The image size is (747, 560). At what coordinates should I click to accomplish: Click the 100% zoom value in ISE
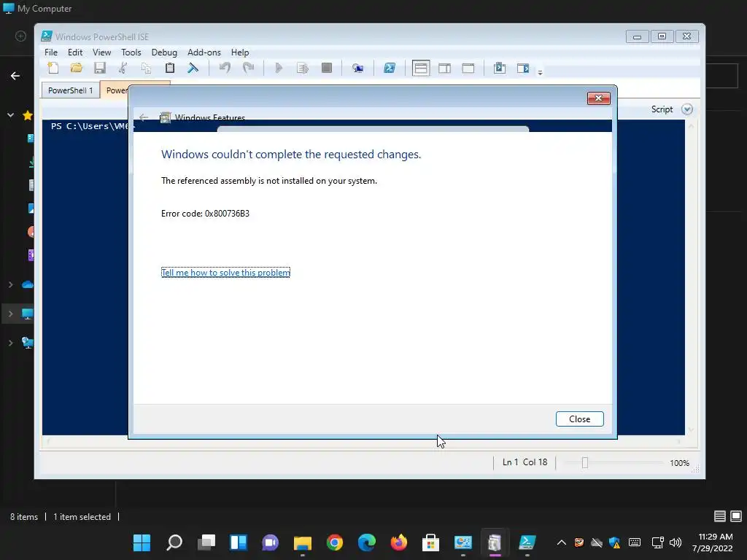tap(679, 463)
